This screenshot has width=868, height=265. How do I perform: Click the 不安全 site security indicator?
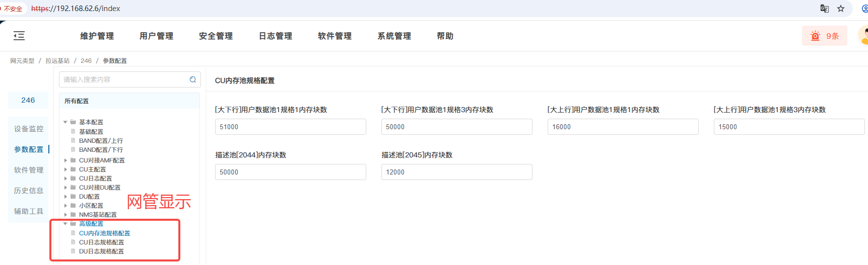tap(13, 9)
